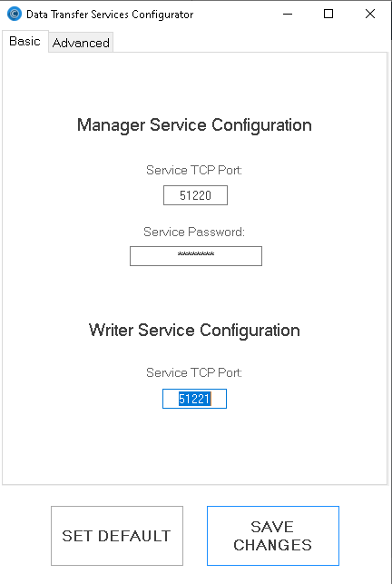Click the Manager Service Configuration heading
The width and height of the screenshot is (392, 584).
(194, 124)
